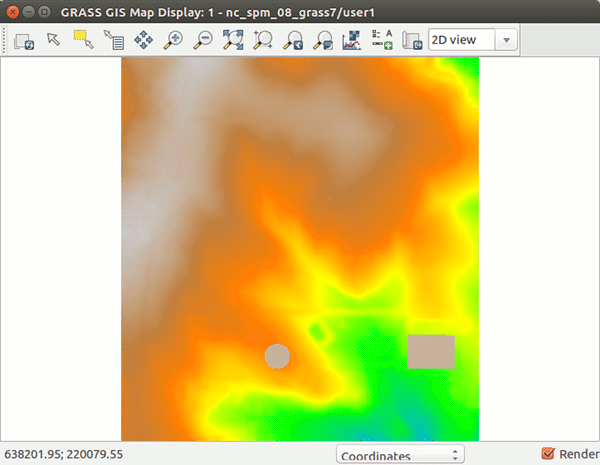Click the Display map icon in toolbar

coord(25,41)
